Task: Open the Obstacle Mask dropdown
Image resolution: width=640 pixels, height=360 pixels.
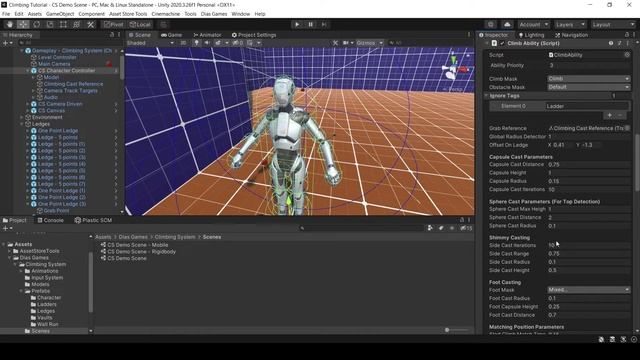Action: tap(588, 87)
